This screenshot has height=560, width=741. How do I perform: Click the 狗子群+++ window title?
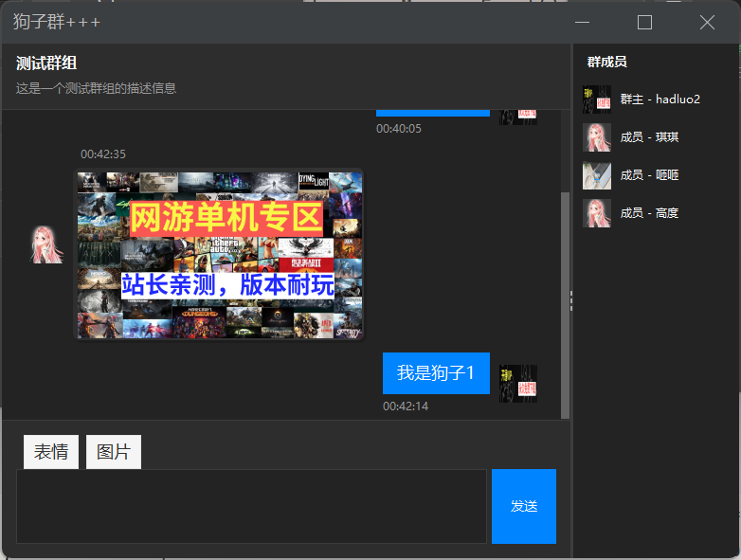tap(57, 22)
